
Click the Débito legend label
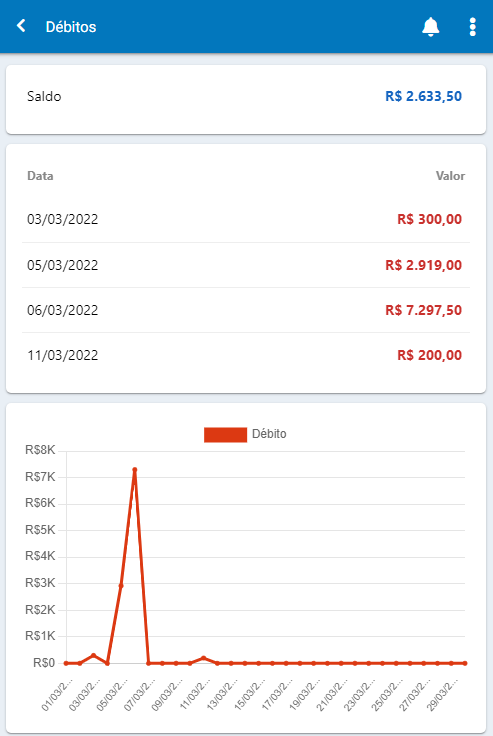click(x=269, y=434)
